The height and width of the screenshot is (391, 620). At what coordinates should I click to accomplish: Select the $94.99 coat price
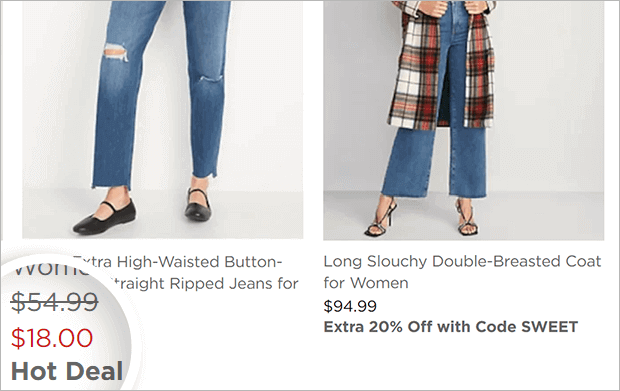click(350, 306)
